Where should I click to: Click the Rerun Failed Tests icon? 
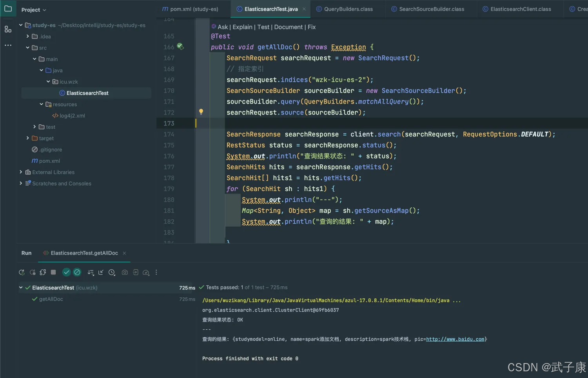point(33,273)
